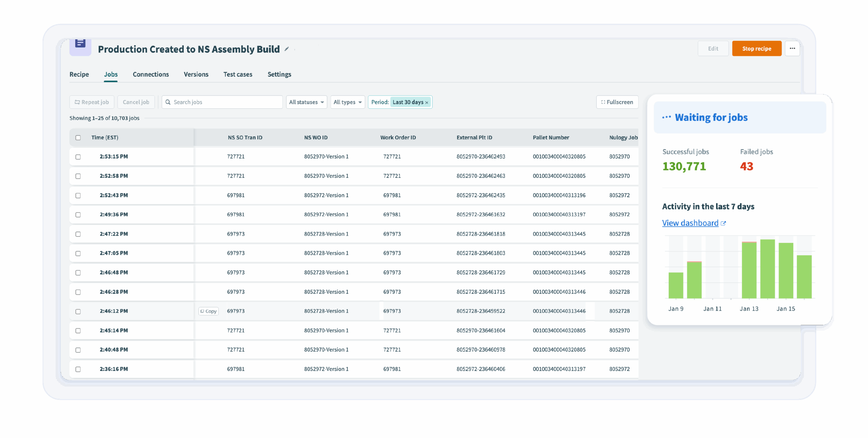The width and height of the screenshot is (868, 438).
Task: Click the Fullscreen icon button
Action: point(603,102)
